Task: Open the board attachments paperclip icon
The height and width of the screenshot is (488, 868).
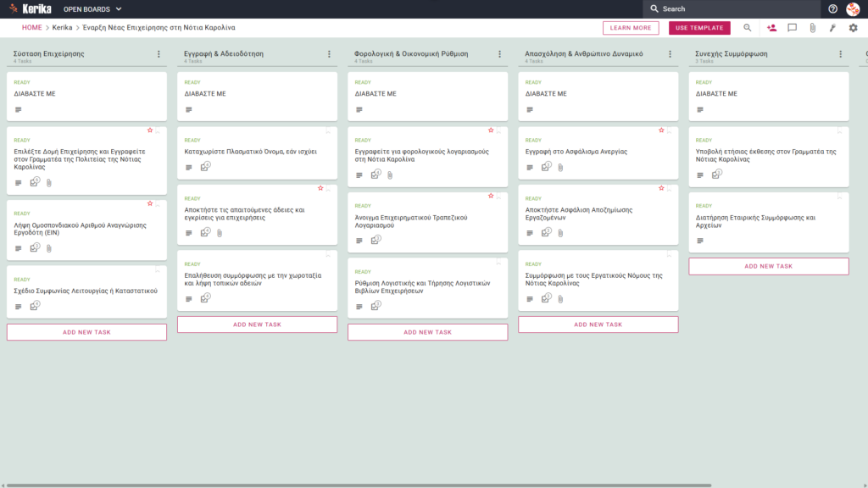Action: coord(813,28)
